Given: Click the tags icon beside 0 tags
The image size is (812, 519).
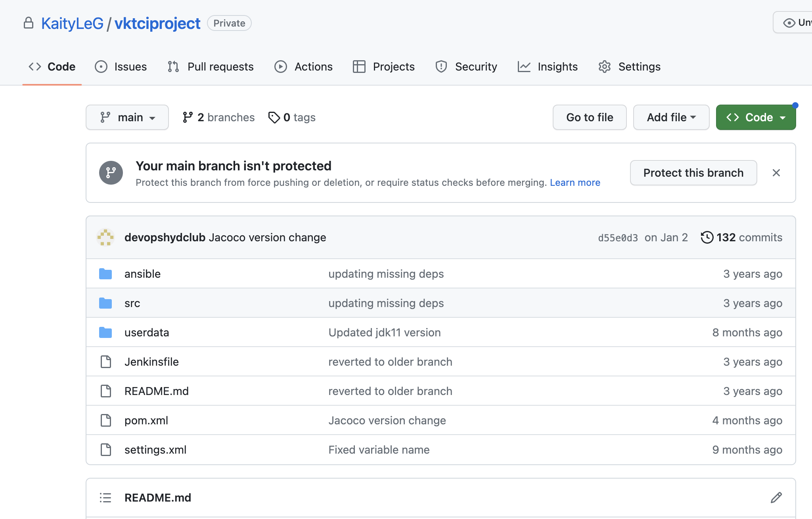Looking at the screenshot, I should pos(274,117).
